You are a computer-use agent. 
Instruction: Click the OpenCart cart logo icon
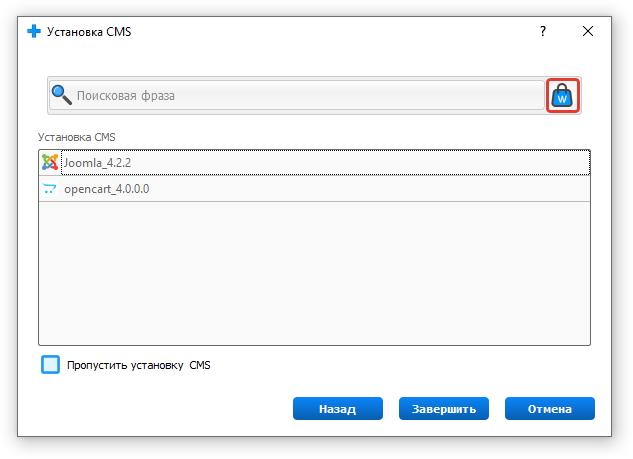[x=50, y=189]
